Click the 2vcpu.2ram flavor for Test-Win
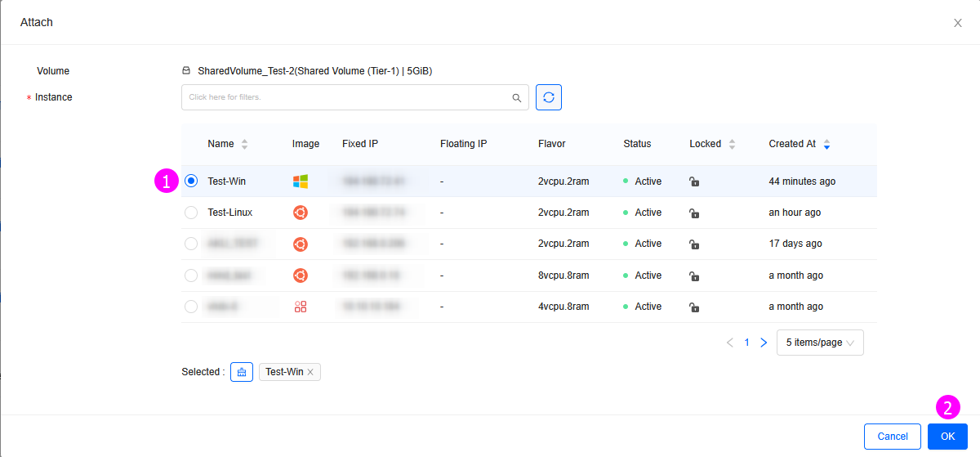The width and height of the screenshot is (980, 457). coord(563,181)
